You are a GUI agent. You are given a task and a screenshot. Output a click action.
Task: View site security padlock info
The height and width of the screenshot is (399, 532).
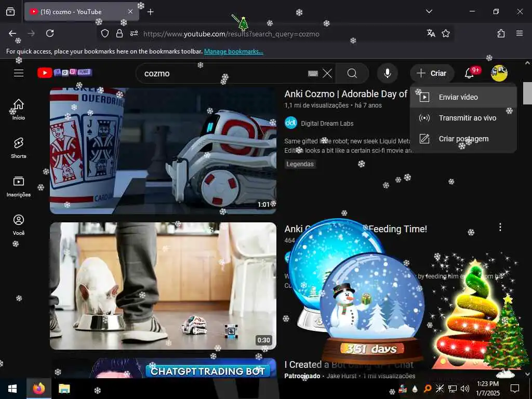(119, 33)
